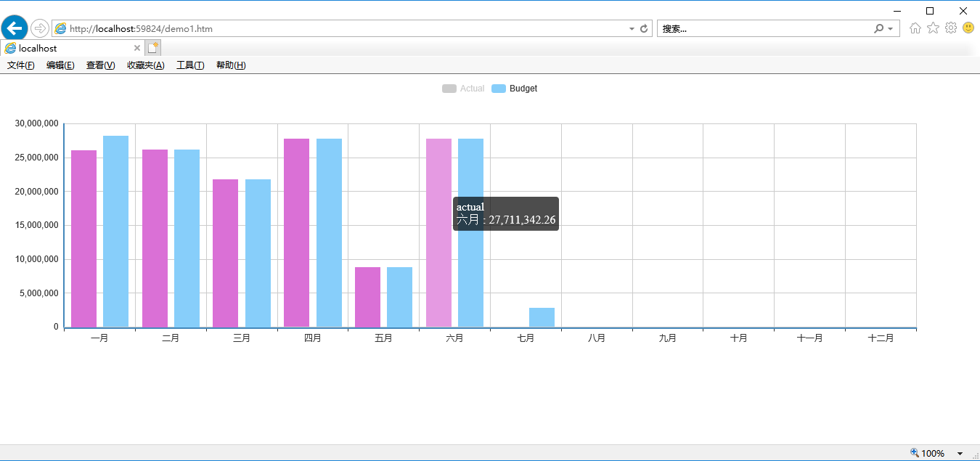This screenshot has width=980, height=461.
Task: Click the blue Budget legend swatch
Action: pos(499,89)
